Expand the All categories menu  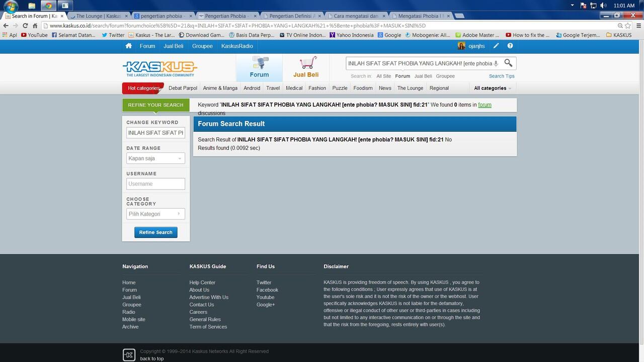click(493, 88)
